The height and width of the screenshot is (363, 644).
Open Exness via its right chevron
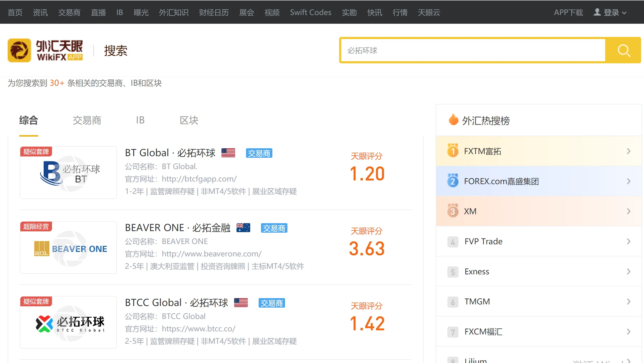coord(629,271)
